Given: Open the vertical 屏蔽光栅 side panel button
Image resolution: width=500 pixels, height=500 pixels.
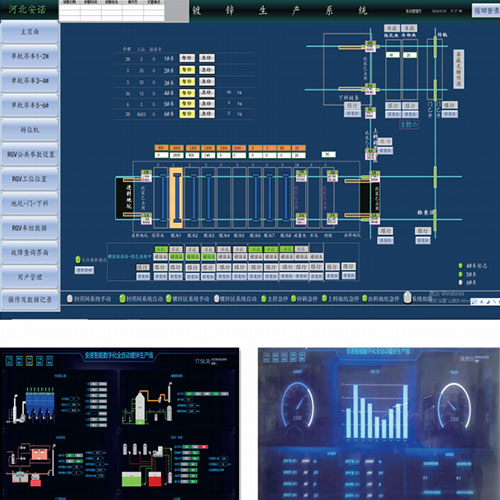Looking at the screenshot, I should (x=459, y=69).
